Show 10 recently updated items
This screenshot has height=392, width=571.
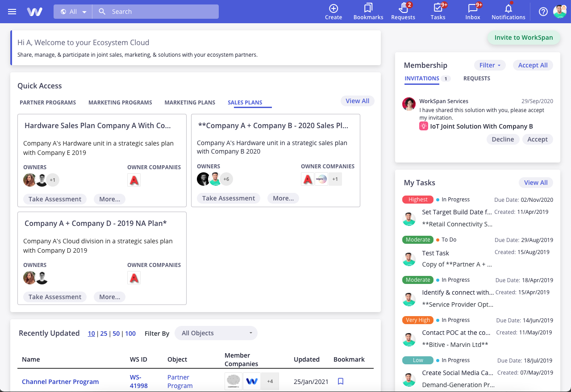pos(91,334)
